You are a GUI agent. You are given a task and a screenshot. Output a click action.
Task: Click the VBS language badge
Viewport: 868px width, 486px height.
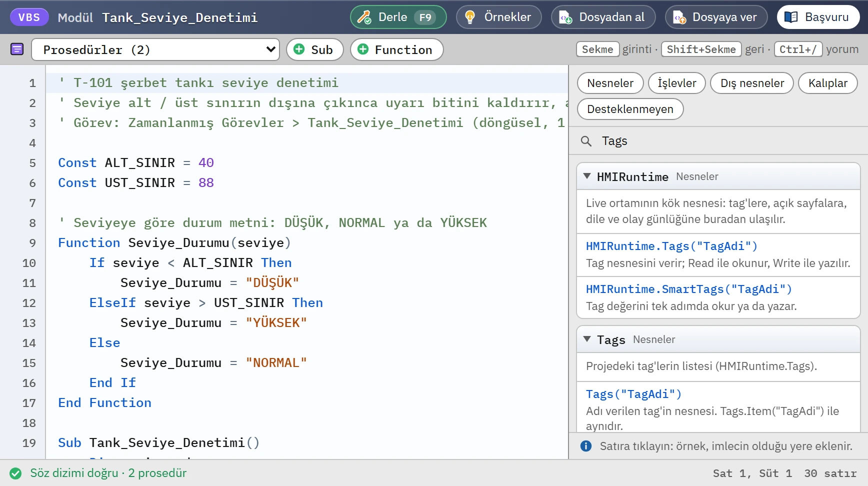pyautogui.click(x=29, y=17)
